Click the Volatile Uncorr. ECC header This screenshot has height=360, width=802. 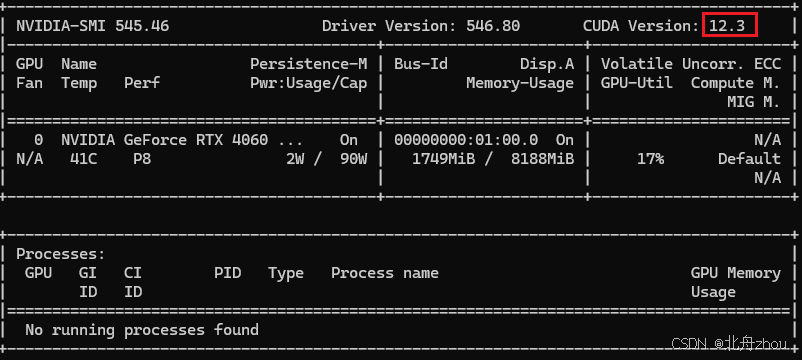pos(690,64)
